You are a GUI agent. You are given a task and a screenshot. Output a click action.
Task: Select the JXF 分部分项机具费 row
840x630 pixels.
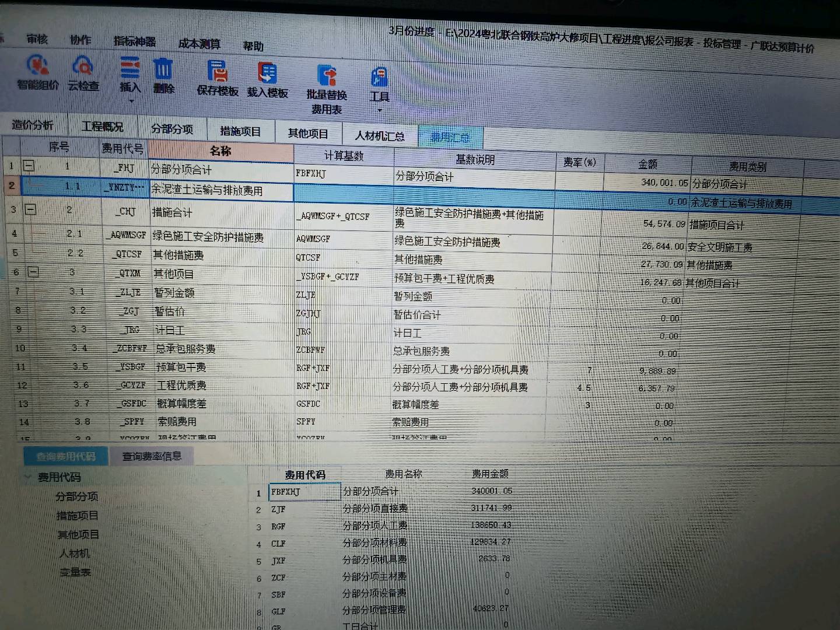coord(385,560)
